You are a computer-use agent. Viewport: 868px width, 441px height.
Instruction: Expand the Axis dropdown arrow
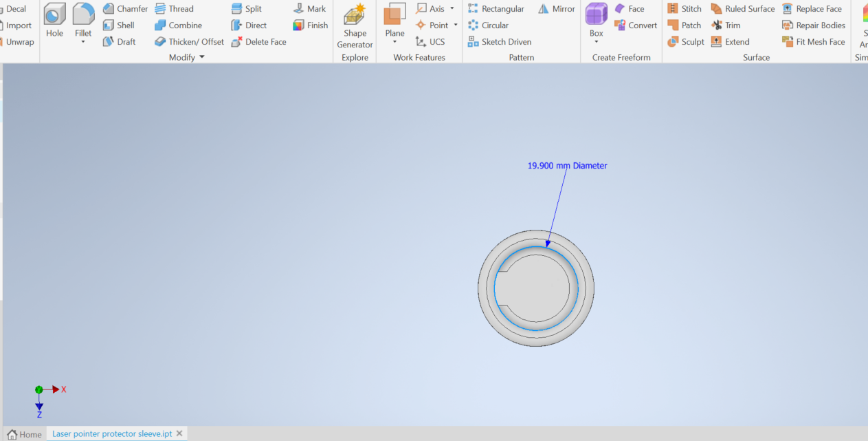coord(452,9)
